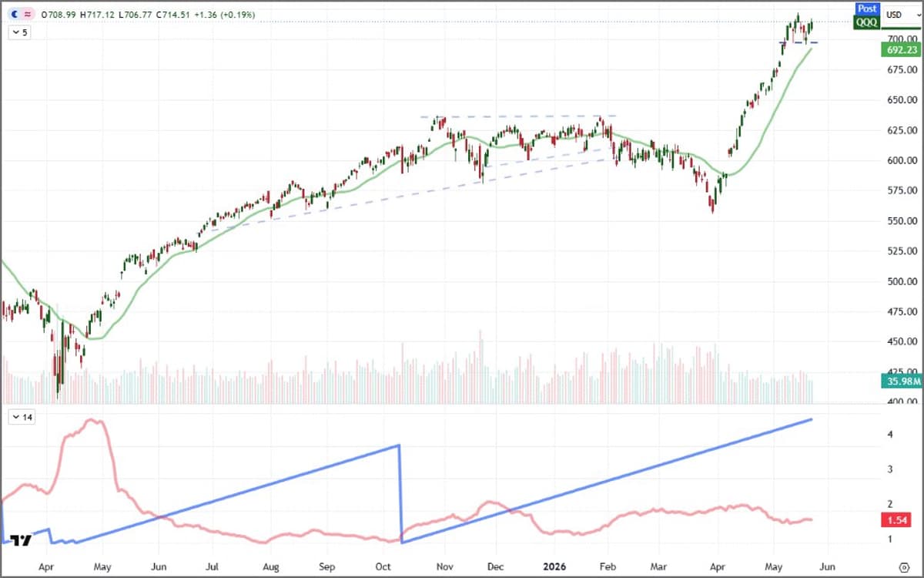Expand the collapsed indicators legend showing 5
The image size is (924, 578).
19,33
